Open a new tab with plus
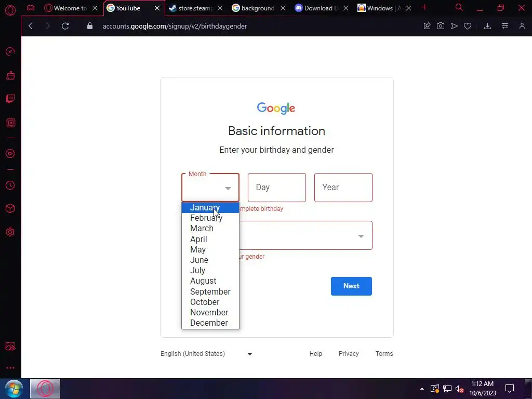The image size is (532, 399). pos(424,7)
